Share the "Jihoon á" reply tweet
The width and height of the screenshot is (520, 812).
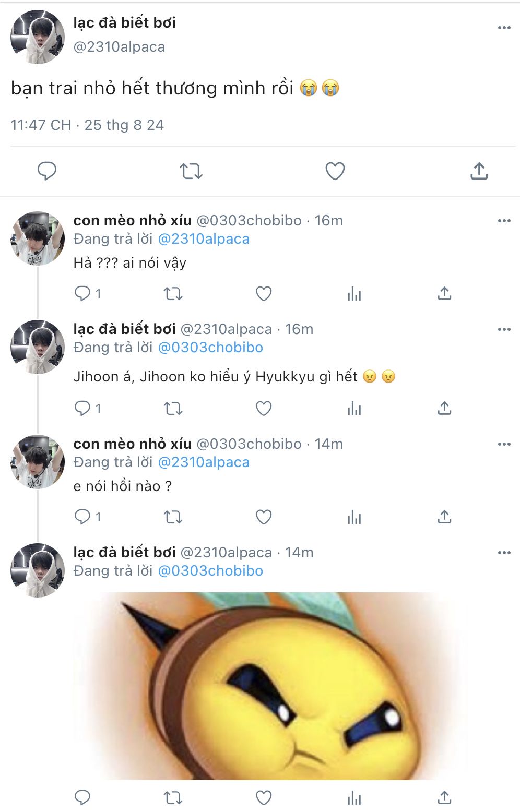click(x=444, y=408)
